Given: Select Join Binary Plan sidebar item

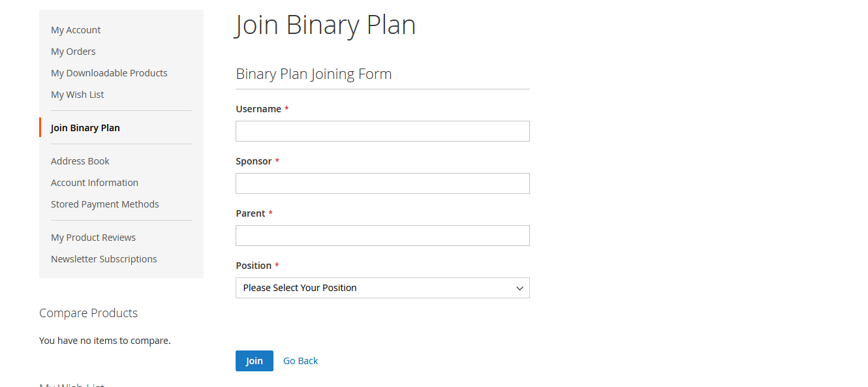Looking at the screenshot, I should (x=85, y=128).
